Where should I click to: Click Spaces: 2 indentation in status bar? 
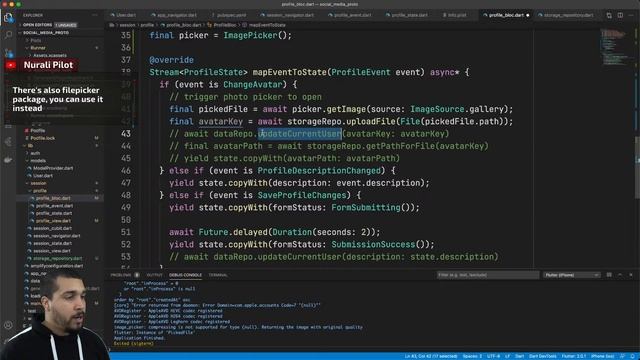click(472, 356)
